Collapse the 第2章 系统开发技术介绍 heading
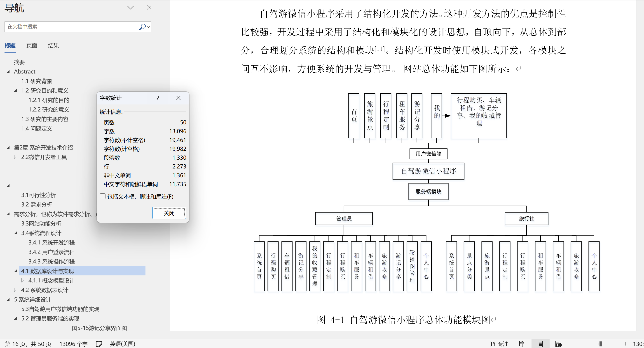The image size is (644, 348). (x=8, y=148)
